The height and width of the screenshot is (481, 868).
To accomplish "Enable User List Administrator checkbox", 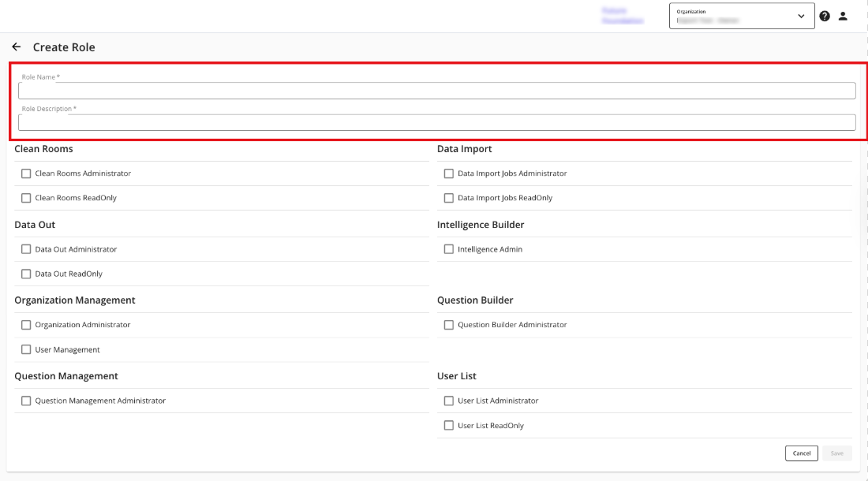I will click(449, 401).
